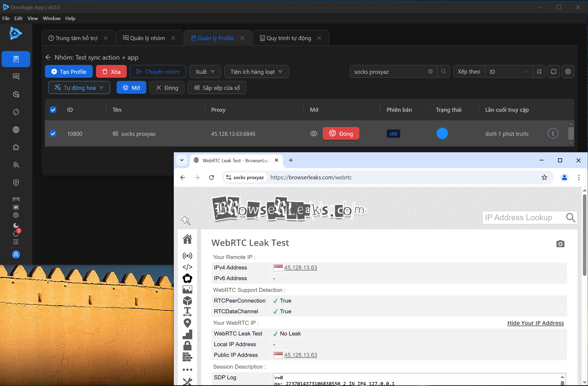Switch to the Quản lý nhóm tab
The image size is (588, 386).
point(147,38)
